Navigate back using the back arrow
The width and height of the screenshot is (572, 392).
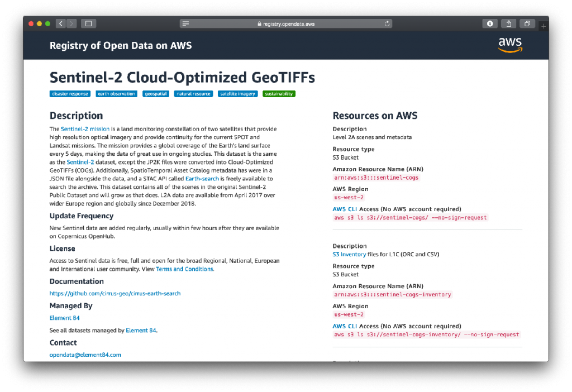click(x=60, y=23)
